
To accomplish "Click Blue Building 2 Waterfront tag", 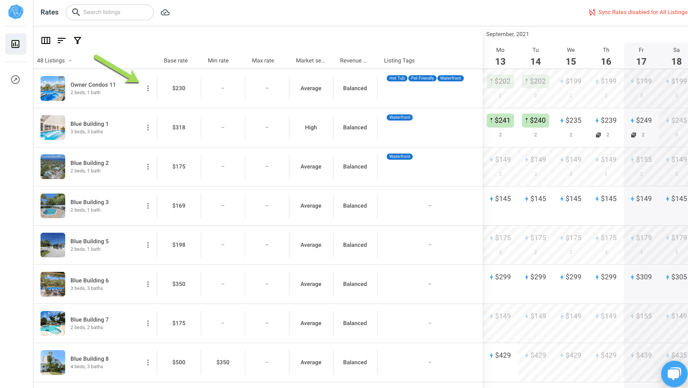I will (400, 156).
